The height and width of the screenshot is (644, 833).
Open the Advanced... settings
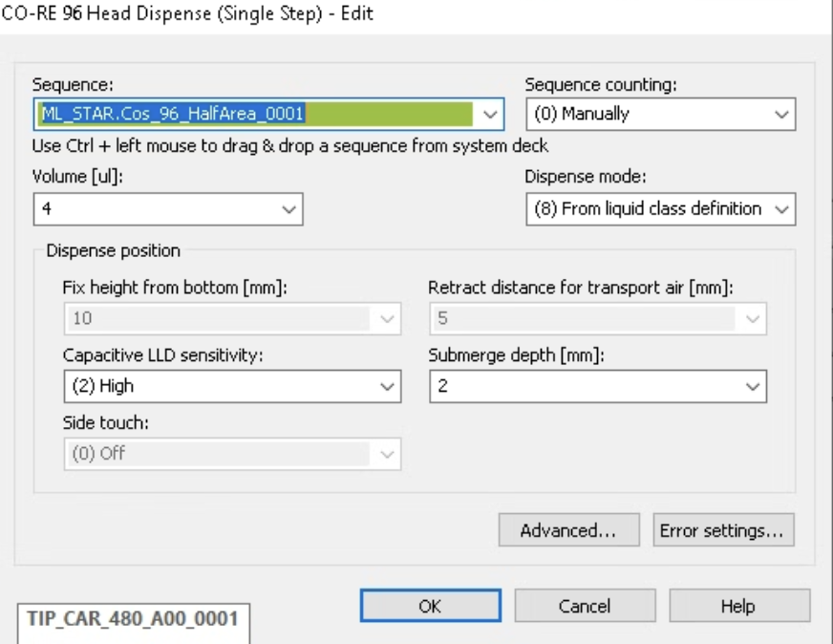click(568, 529)
